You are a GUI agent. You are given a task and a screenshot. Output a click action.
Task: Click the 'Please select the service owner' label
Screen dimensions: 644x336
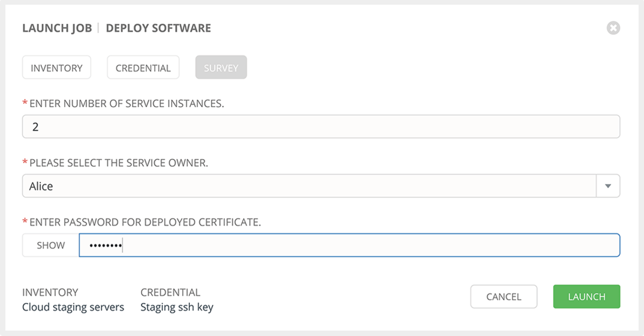119,163
